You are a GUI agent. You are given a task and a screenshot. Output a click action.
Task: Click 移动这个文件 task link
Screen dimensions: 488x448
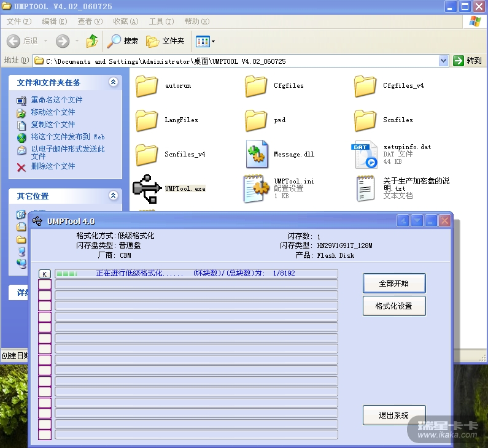click(53, 112)
